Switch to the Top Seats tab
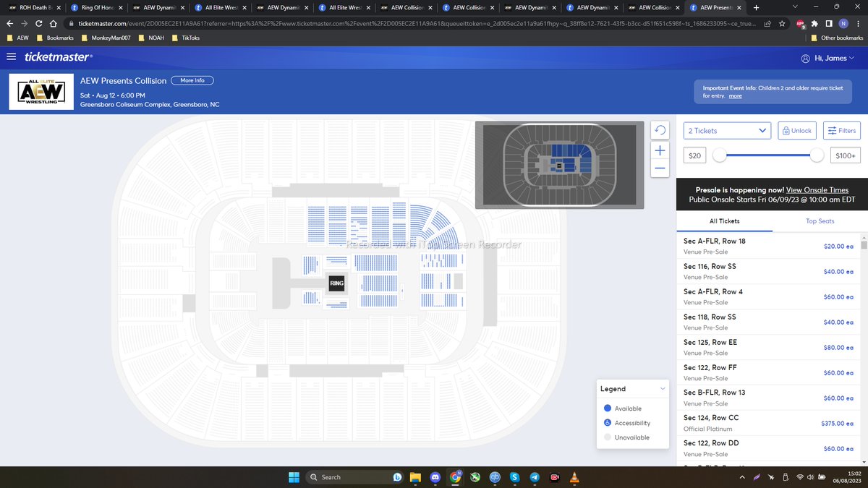This screenshot has width=868, height=488. [820, 221]
